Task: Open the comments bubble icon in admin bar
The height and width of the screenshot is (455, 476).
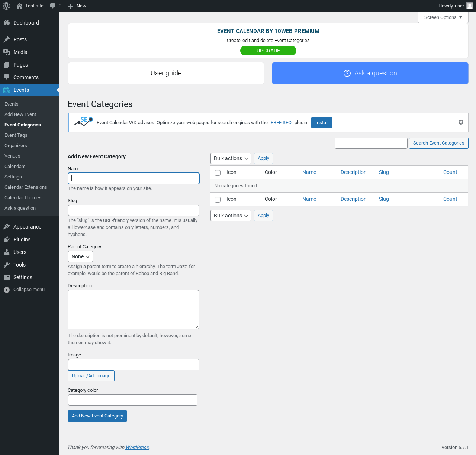Action: click(x=53, y=6)
